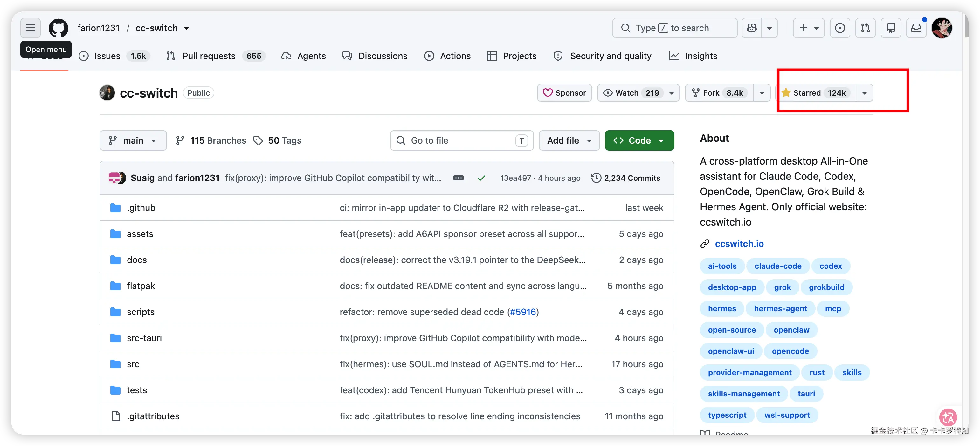Screen dimensions: 980x446
Task: Open the Security and quality tab
Action: click(602, 56)
